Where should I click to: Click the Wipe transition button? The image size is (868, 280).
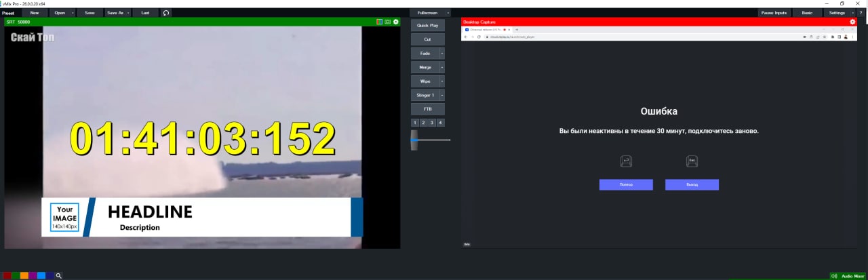point(425,81)
